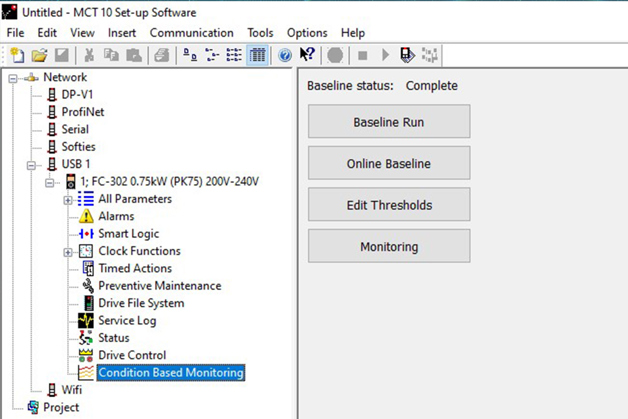Select the FC-302 0.75kW drive
This screenshot has width=628, height=419.
[x=169, y=181]
